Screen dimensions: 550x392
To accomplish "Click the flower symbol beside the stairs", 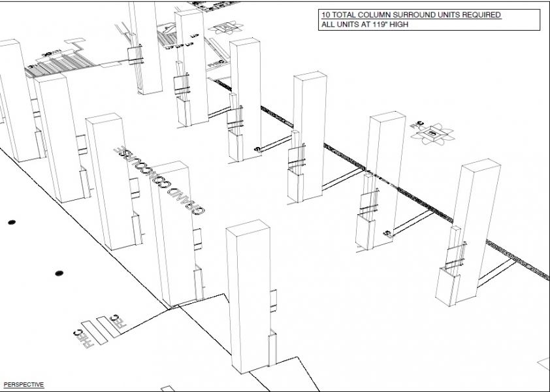I will [228, 28].
